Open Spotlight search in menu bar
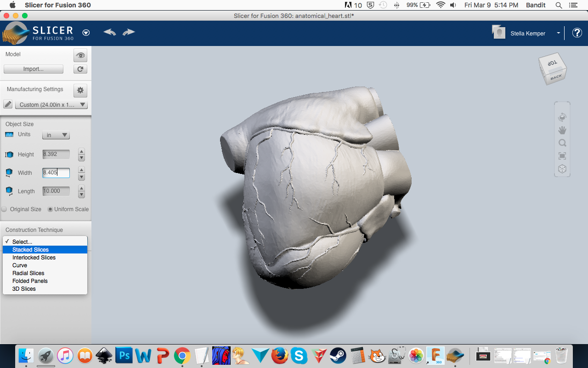Screen dimensions: 588x368 click(x=559, y=5)
